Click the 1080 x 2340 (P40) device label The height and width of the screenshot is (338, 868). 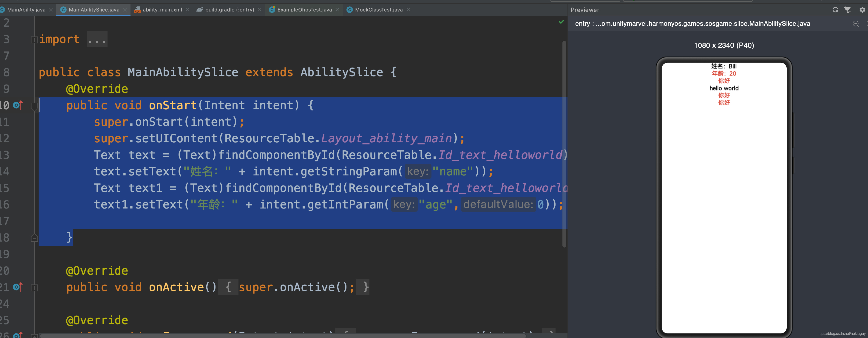pos(724,45)
